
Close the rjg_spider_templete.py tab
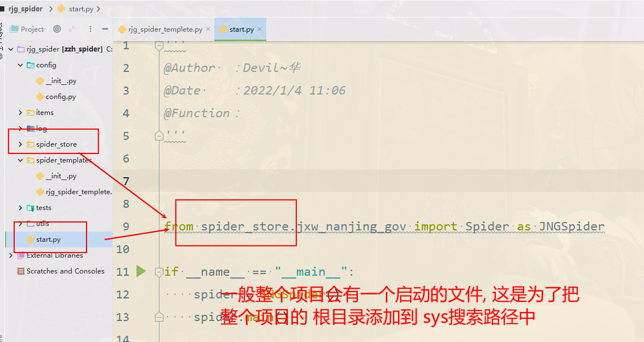tap(208, 29)
